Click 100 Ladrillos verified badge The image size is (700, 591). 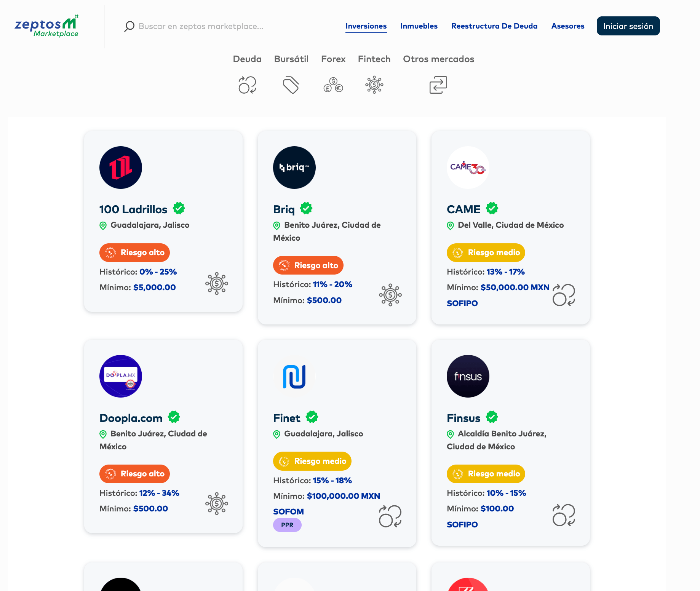tap(179, 208)
